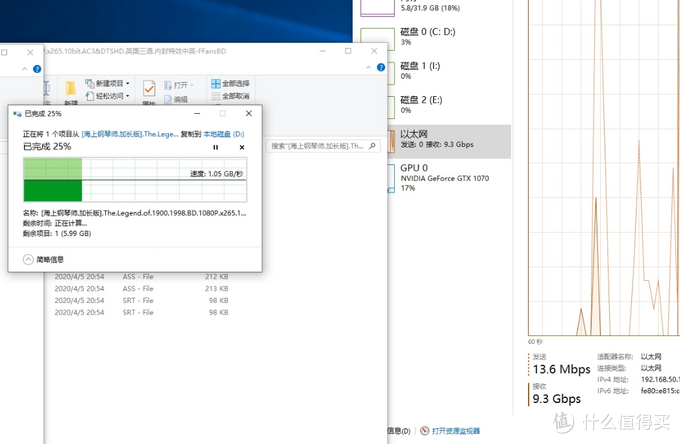Minimize the copy progress dialog

coord(197,114)
